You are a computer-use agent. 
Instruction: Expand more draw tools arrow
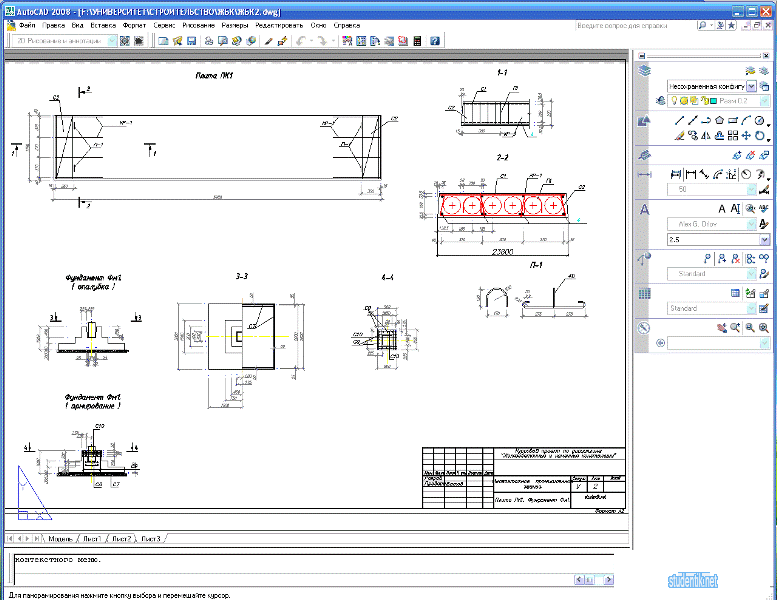(x=769, y=125)
